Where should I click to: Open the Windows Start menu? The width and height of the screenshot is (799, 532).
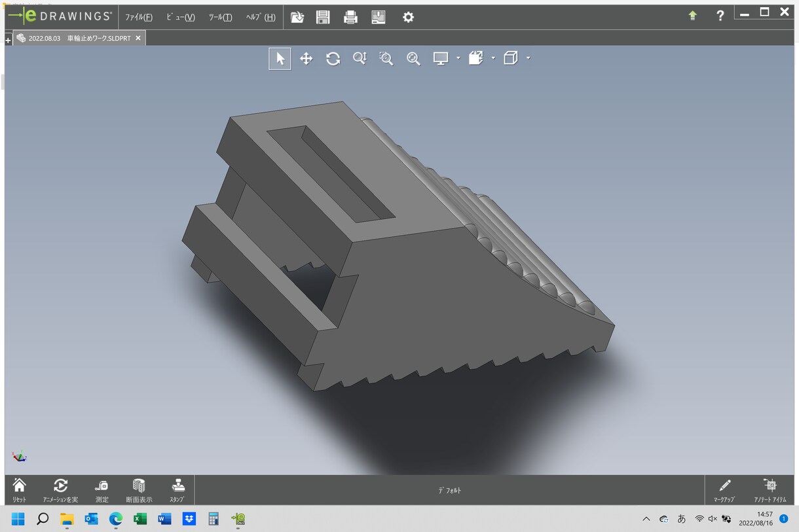(18, 519)
